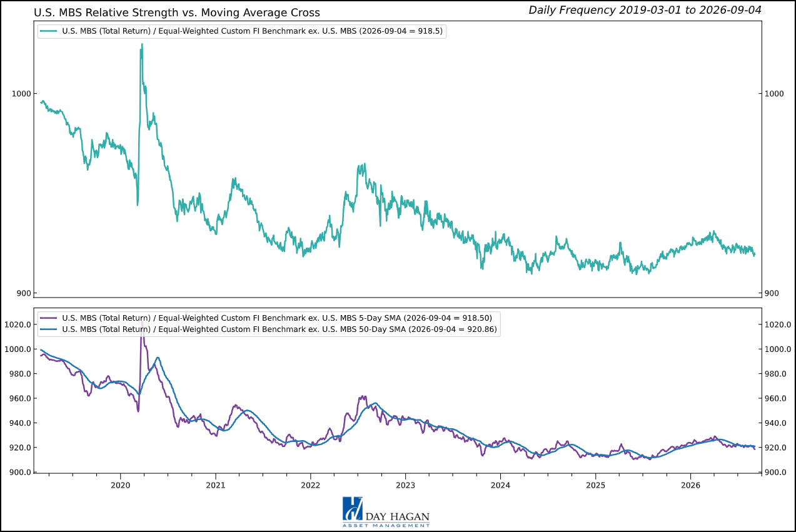Click the right-axis 1020.0 label in bottom panel
Image resolution: width=796 pixels, height=532 pixels.
(x=779, y=324)
